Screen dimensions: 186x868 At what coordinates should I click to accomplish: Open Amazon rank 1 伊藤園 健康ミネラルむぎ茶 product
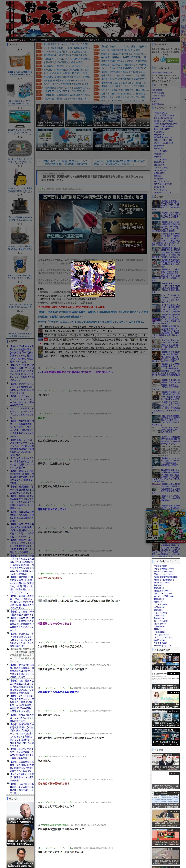[x=20, y=64]
